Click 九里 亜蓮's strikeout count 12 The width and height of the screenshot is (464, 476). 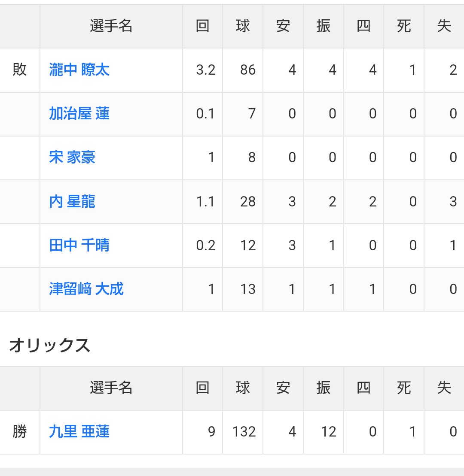click(328, 432)
